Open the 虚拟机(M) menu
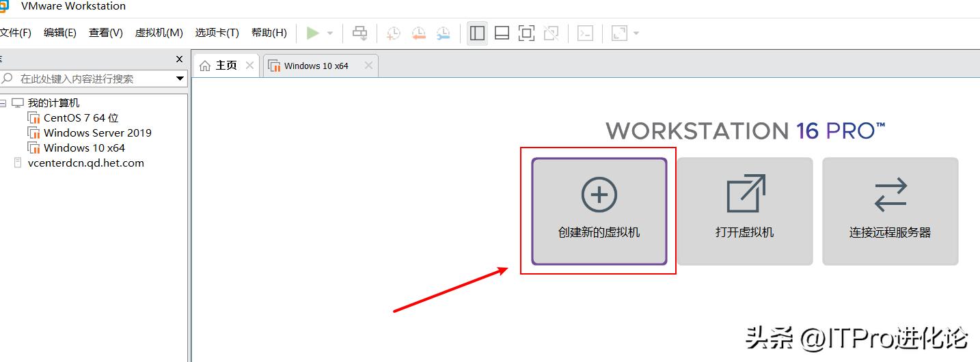980x362 pixels. point(159,33)
